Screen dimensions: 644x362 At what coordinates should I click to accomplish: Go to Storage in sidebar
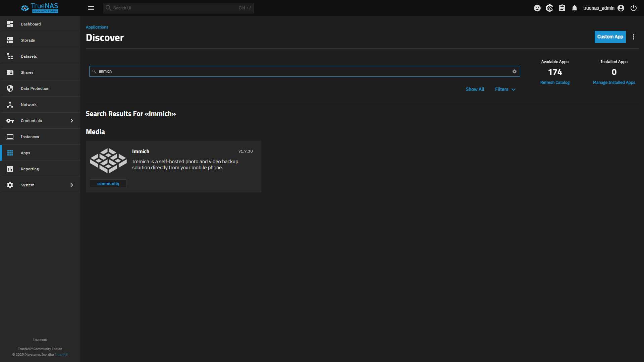(x=28, y=40)
